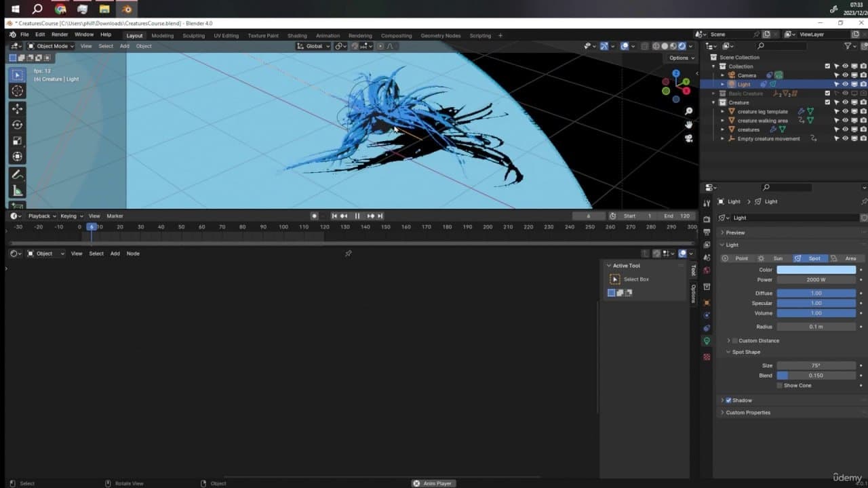
Task: Disable render for Light object
Action: point(863,85)
